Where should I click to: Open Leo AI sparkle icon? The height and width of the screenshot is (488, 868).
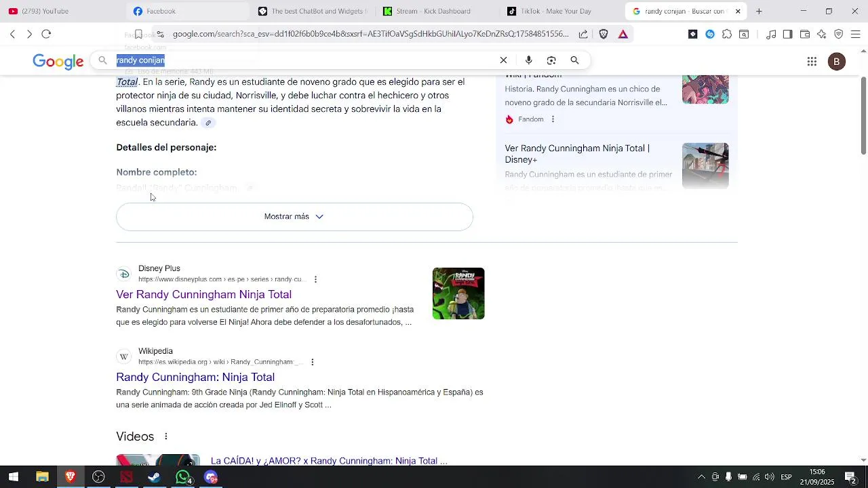click(822, 34)
